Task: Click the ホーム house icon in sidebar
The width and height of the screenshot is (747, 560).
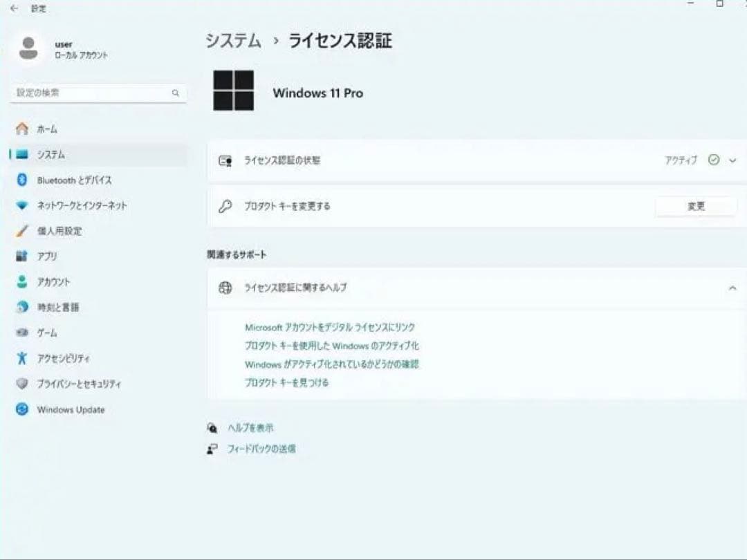Action: pos(23,129)
